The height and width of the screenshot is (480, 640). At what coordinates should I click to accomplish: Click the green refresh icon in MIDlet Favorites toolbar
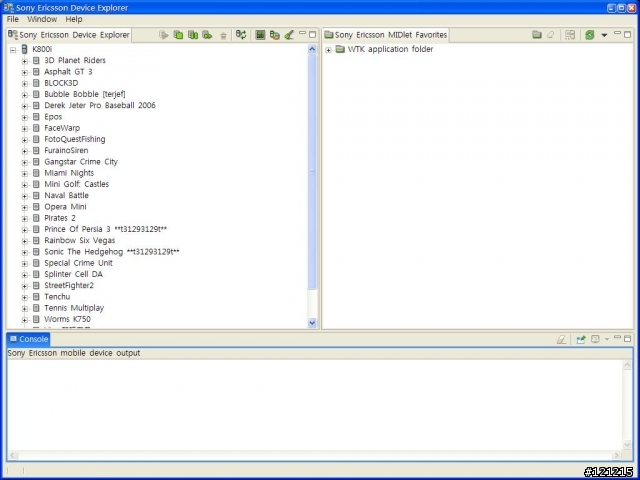point(589,35)
